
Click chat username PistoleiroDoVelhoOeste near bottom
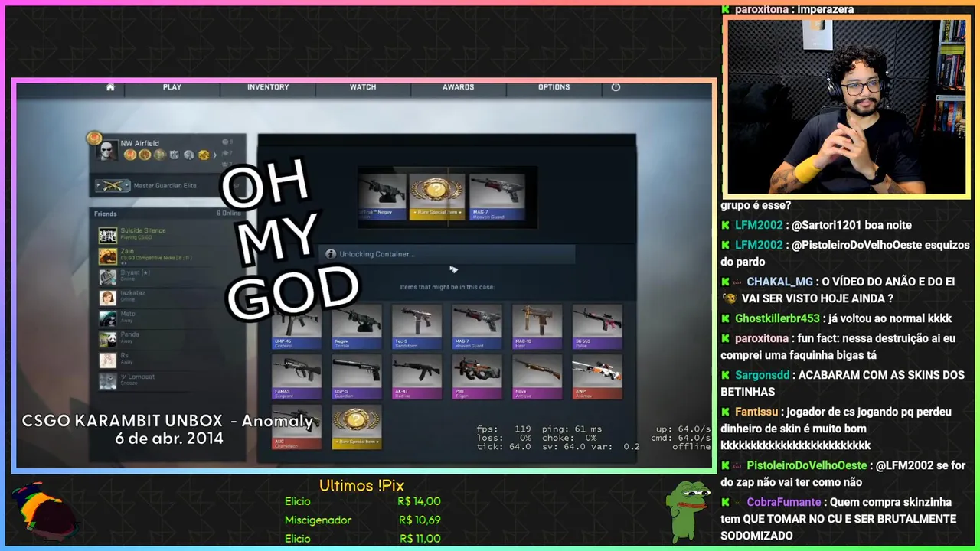(807, 465)
